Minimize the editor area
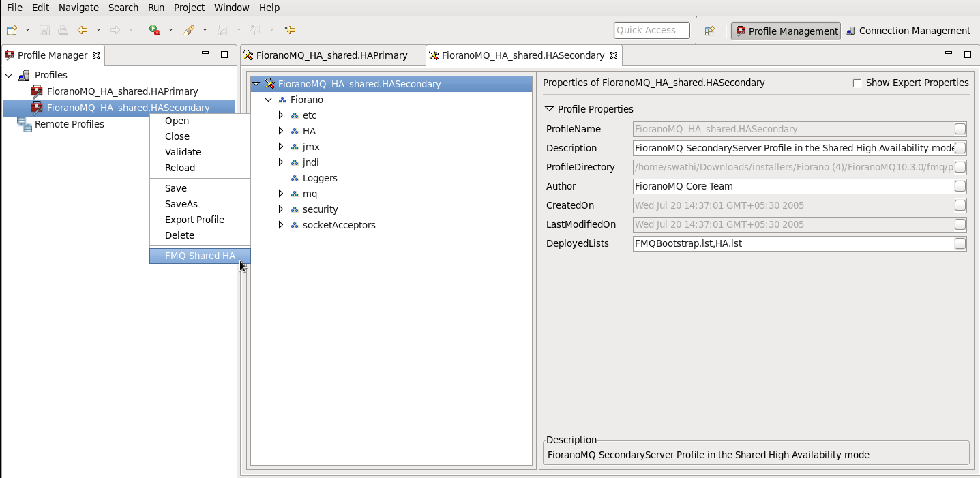This screenshot has width=980, height=478. [x=949, y=54]
